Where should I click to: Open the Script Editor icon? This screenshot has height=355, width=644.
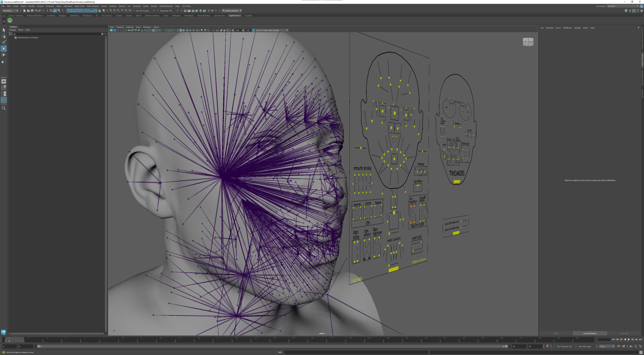[641, 352]
